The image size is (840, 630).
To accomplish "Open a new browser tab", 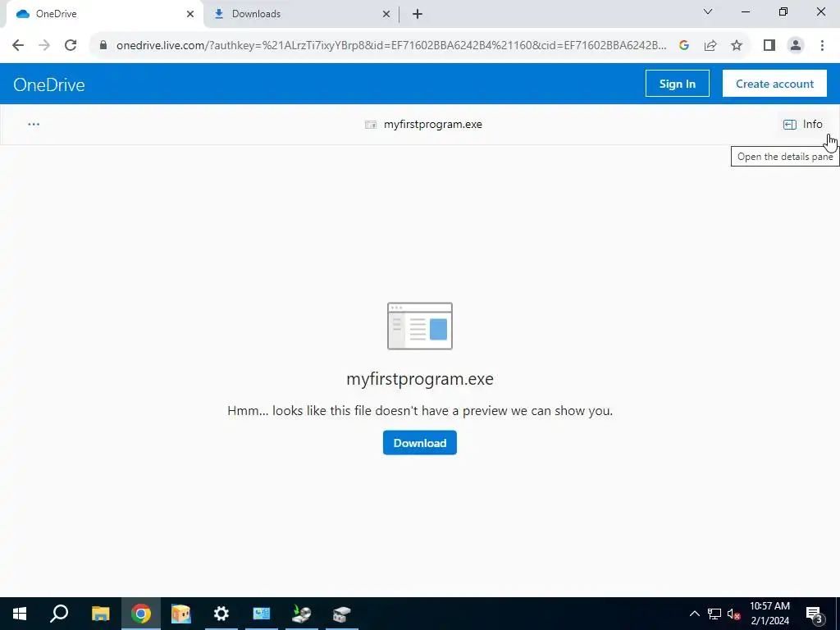I will click(418, 14).
